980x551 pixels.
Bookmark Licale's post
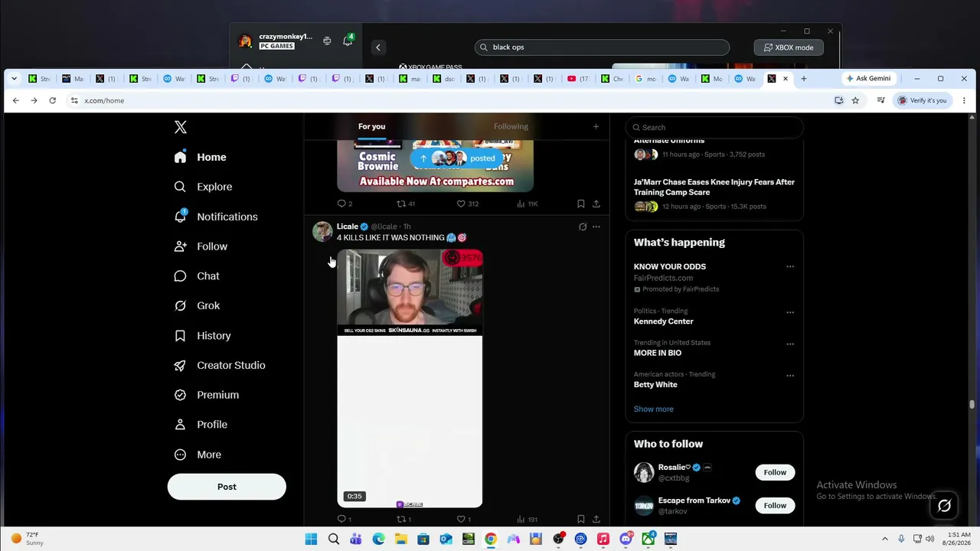pyautogui.click(x=581, y=519)
